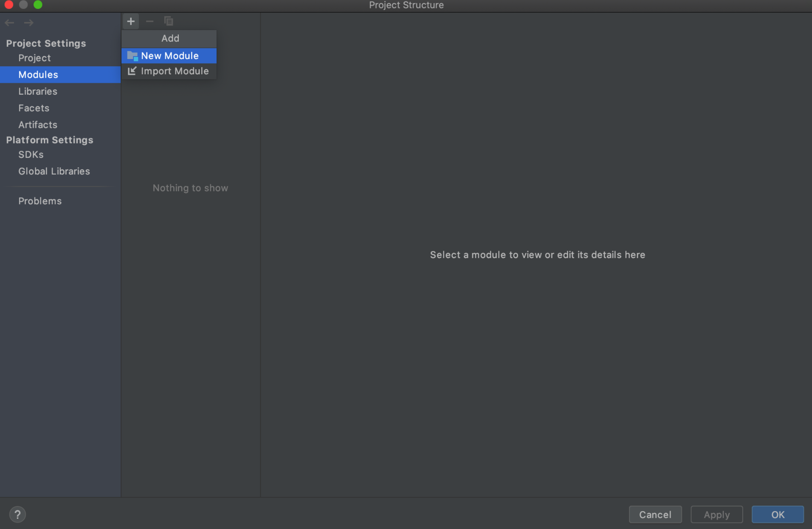Image resolution: width=812 pixels, height=529 pixels.
Task: Click the Copy module icon
Action: [169, 21]
